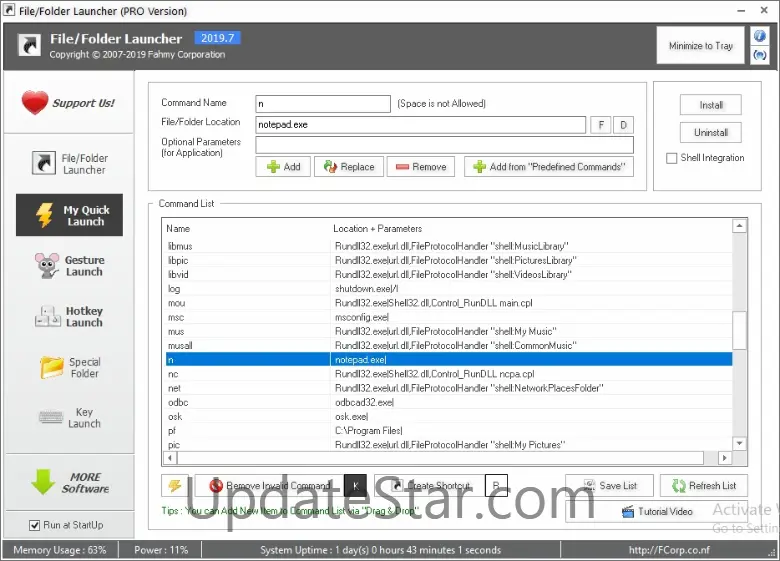This screenshot has width=780, height=561.
Task: Open the Tutorial Video button
Action: tap(657, 511)
